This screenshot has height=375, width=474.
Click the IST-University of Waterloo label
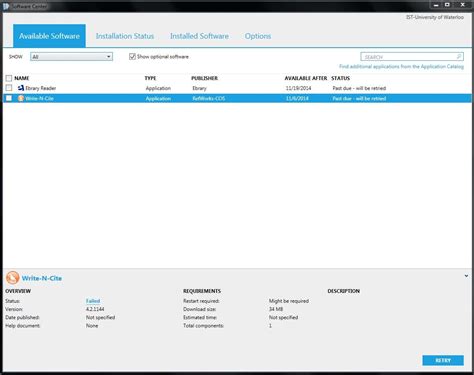tap(435, 17)
